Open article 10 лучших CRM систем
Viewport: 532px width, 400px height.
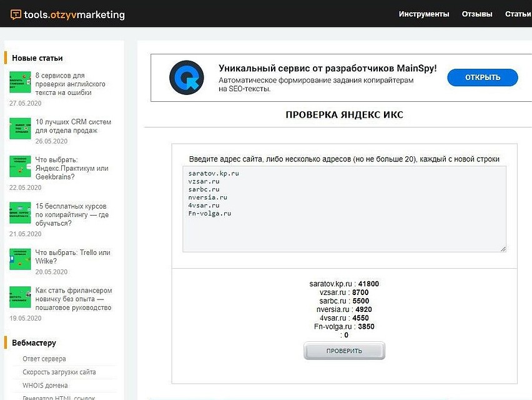click(x=73, y=126)
